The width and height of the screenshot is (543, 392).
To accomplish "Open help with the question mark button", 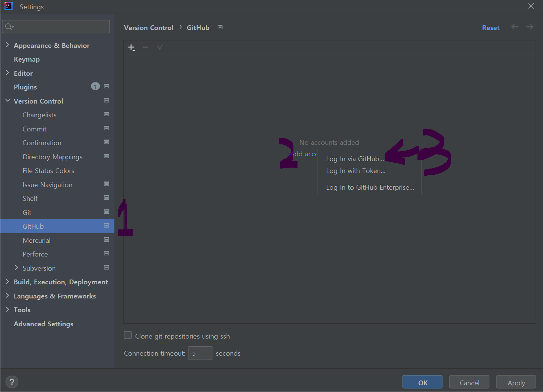I will [12, 382].
